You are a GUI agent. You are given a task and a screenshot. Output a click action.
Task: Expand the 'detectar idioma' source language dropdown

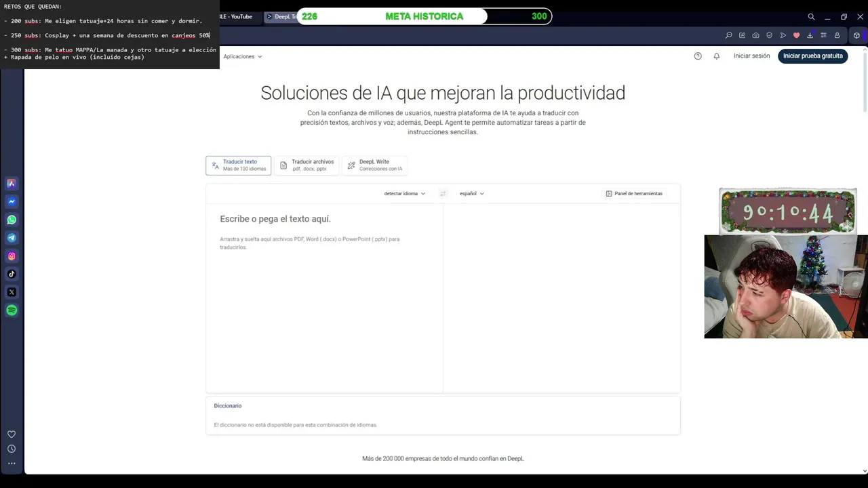(405, 194)
